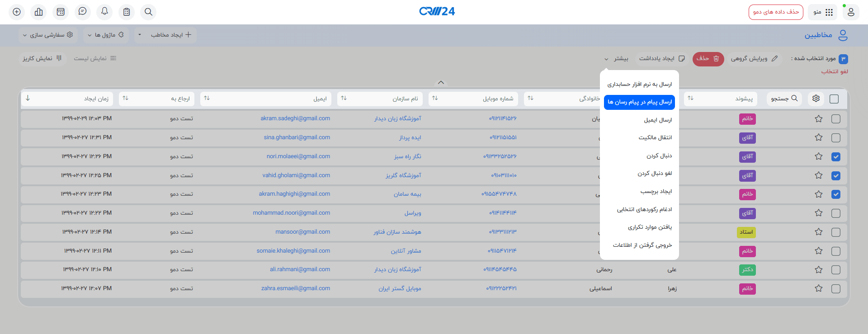Image resolution: width=868 pixels, height=334 pixels.
Task: Click the magnifier search icon in top bar
Action: point(148,12)
